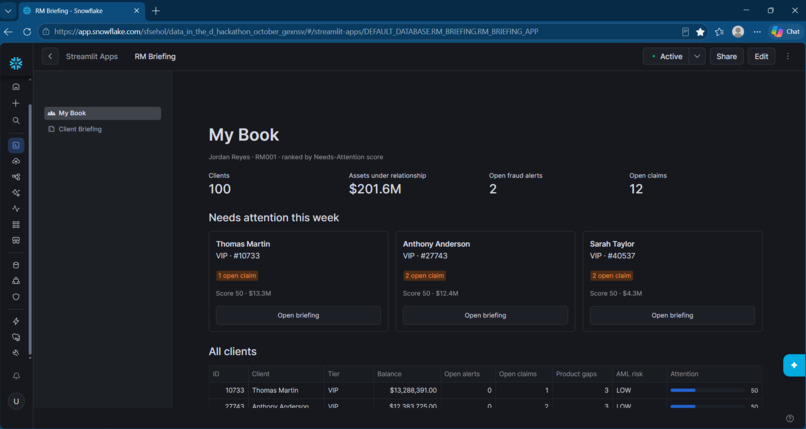Go to Streamlit Apps breadcrumb
The image size is (806, 429).
(x=91, y=57)
